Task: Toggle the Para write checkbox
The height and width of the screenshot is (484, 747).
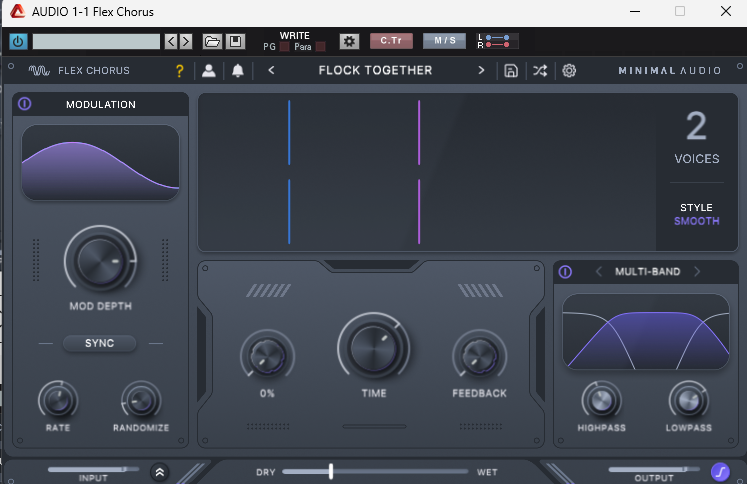Action: point(321,47)
